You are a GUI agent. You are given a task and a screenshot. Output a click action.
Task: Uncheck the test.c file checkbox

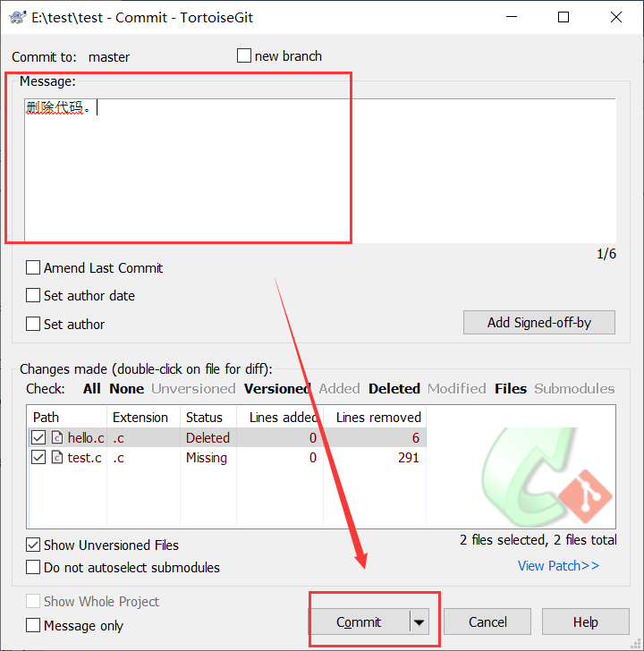38,458
